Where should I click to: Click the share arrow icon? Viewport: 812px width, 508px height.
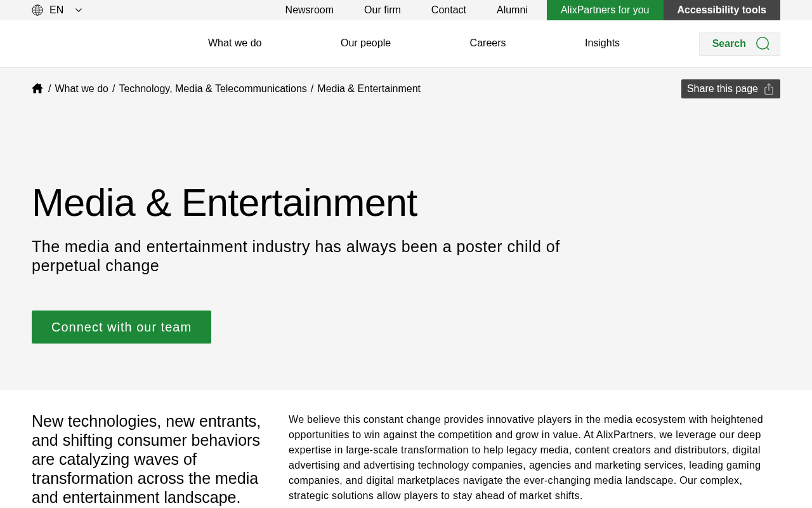click(x=769, y=89)
